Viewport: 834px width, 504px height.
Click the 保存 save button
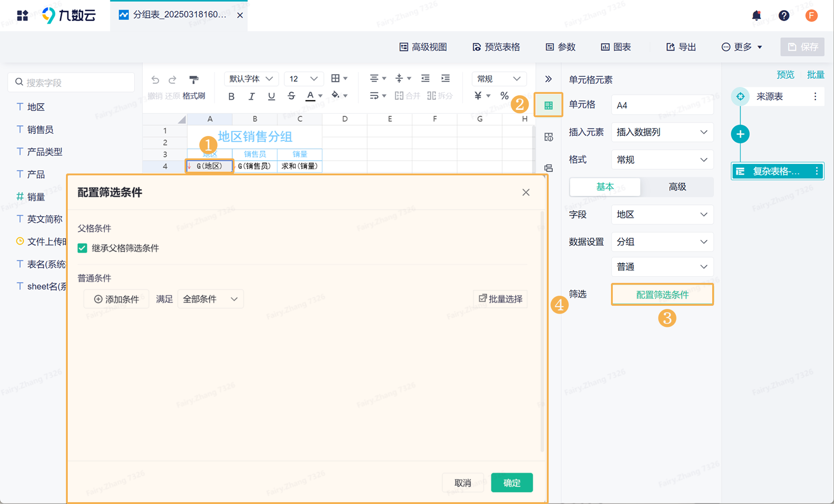coord(802,47)
